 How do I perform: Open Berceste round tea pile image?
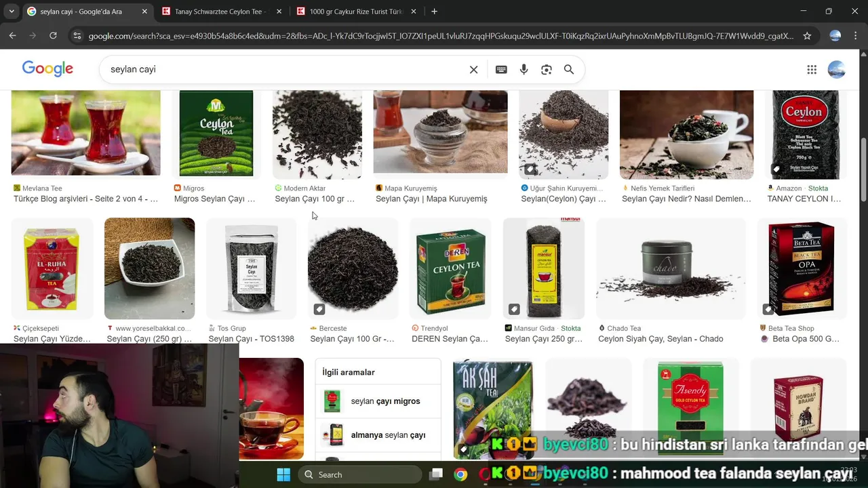pyautogui.click(x=353, y=268)
